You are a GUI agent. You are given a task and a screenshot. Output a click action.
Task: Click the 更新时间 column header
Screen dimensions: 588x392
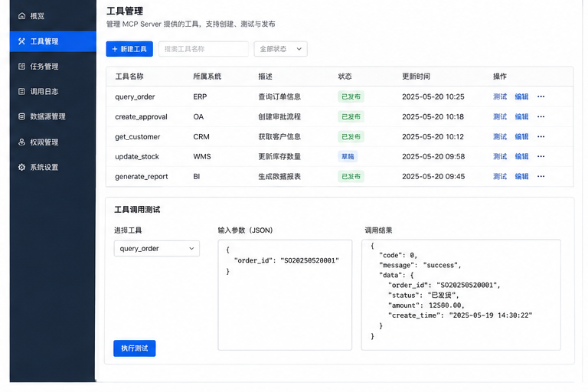(416, 77)
